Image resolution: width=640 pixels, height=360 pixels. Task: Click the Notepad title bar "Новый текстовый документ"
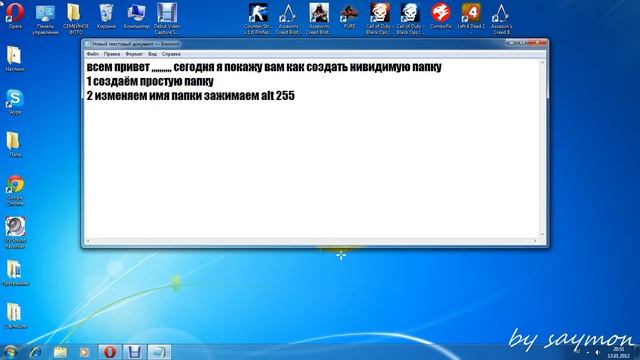(x=135, y=44)
